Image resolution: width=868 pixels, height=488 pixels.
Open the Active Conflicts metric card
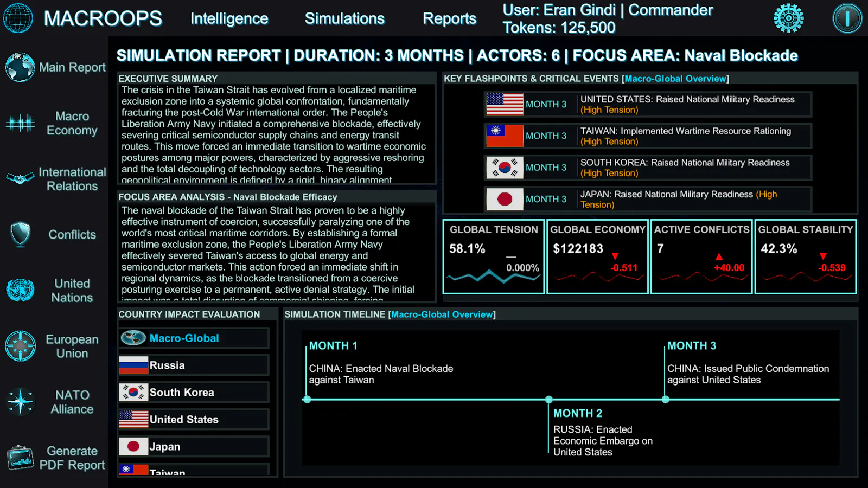point(701,256)
